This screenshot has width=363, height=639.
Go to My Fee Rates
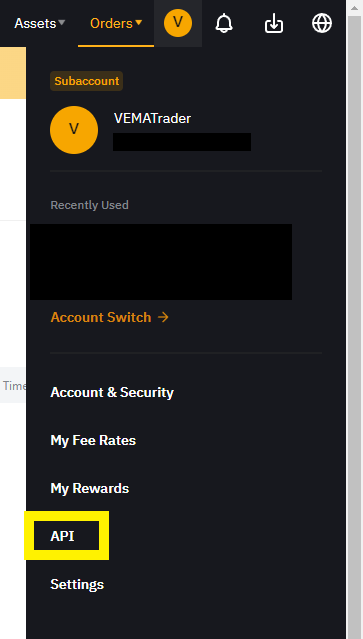(93, 441)
